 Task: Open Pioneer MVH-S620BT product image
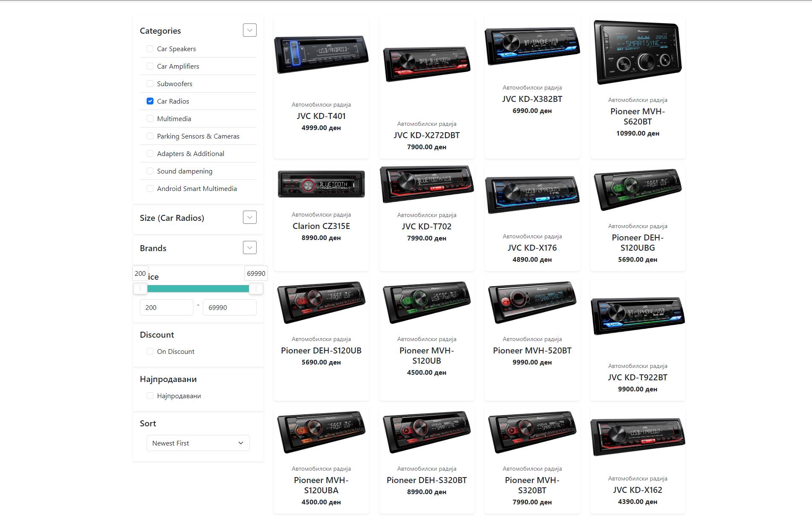[638, 52]
